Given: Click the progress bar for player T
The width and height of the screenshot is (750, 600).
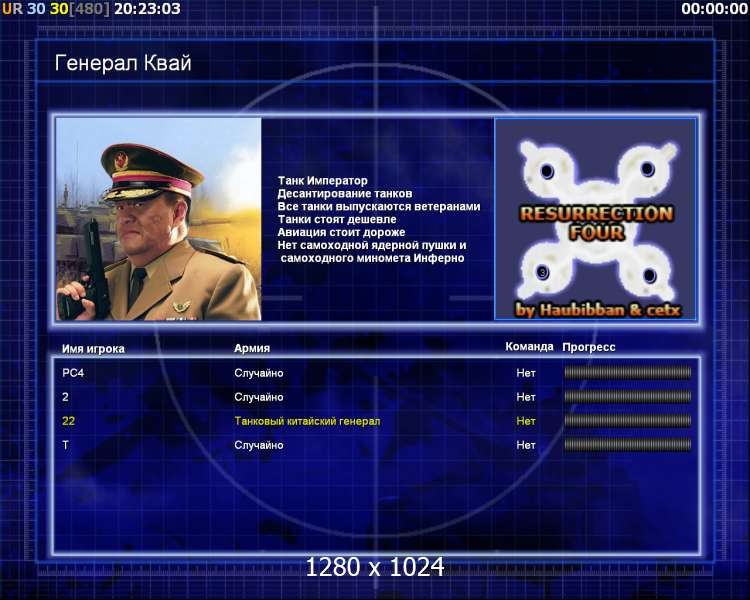Looking at the screenshot, I should 628,445.
